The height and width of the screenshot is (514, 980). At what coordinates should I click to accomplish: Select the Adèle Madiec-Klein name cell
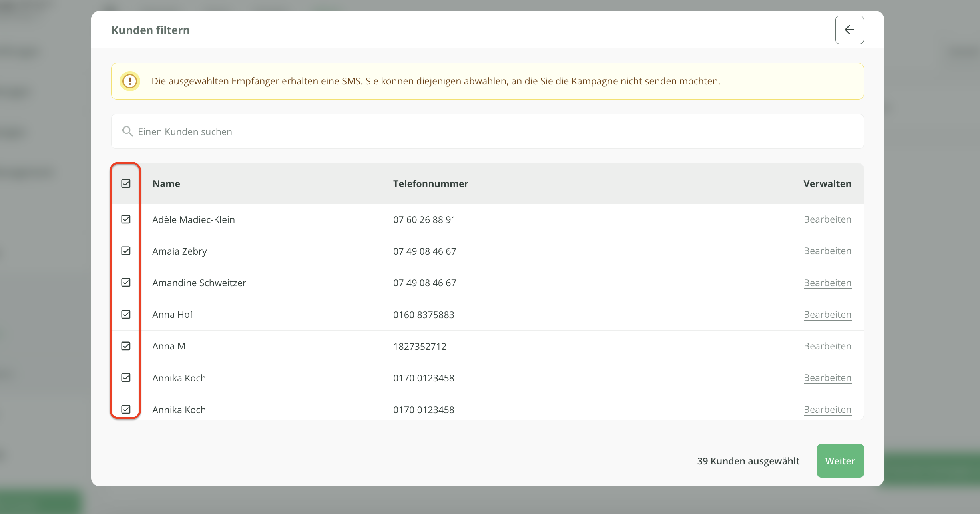(193, 220)
